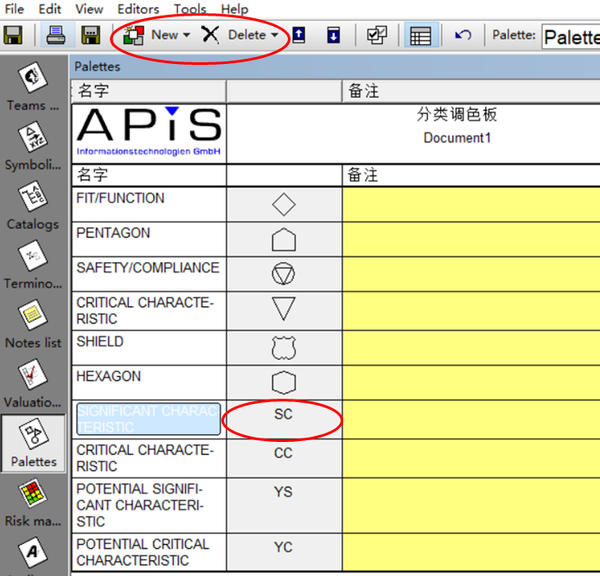The width and height of the screenshot is (600, 576).
Task: Click the diamond symbol for FIT/FUNCTION
Action: (284, 204)
